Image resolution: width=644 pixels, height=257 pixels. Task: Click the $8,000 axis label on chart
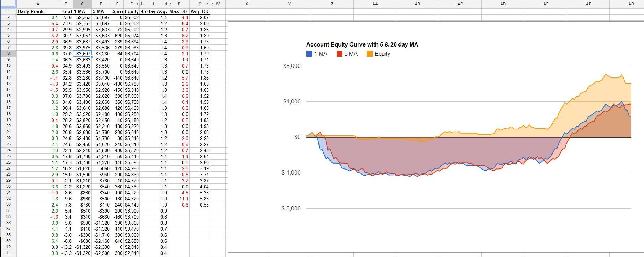(x=292, y=66)
